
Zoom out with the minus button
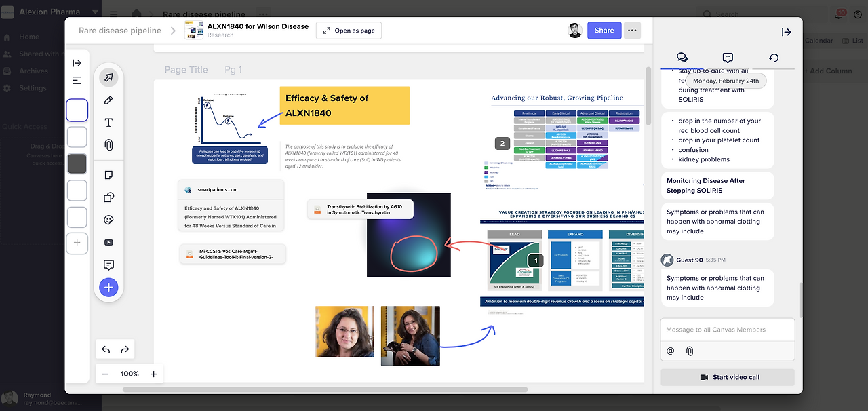coord(106,374)
